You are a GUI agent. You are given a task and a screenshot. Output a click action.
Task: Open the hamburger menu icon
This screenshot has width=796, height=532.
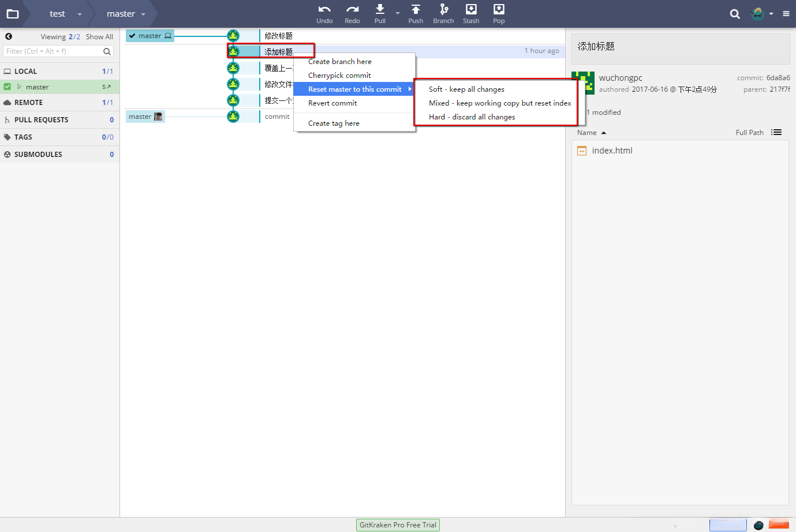(x=786, y=14)
